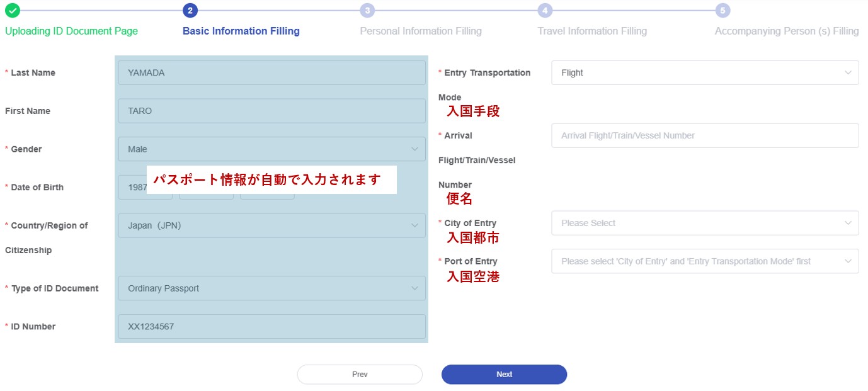Click the Arrival Flight/Train/Vessel Number field

(x=704, y=136)
